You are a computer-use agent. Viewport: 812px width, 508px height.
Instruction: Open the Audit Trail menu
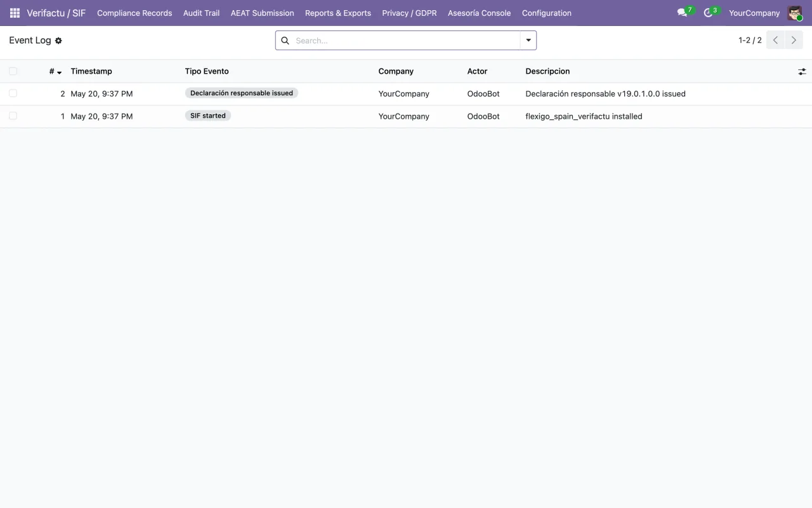point(201,13)
